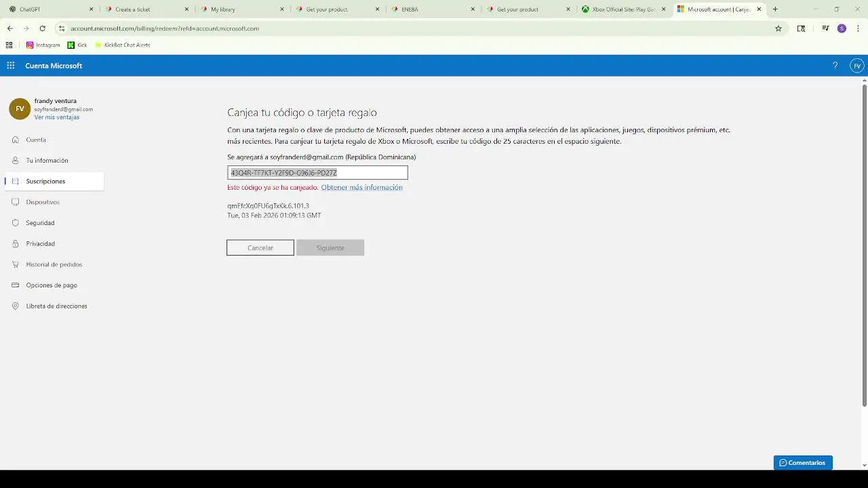Go back with the browser back arrow
The image size is (868, 488).
pyautogui.click(x=9, y=28)
